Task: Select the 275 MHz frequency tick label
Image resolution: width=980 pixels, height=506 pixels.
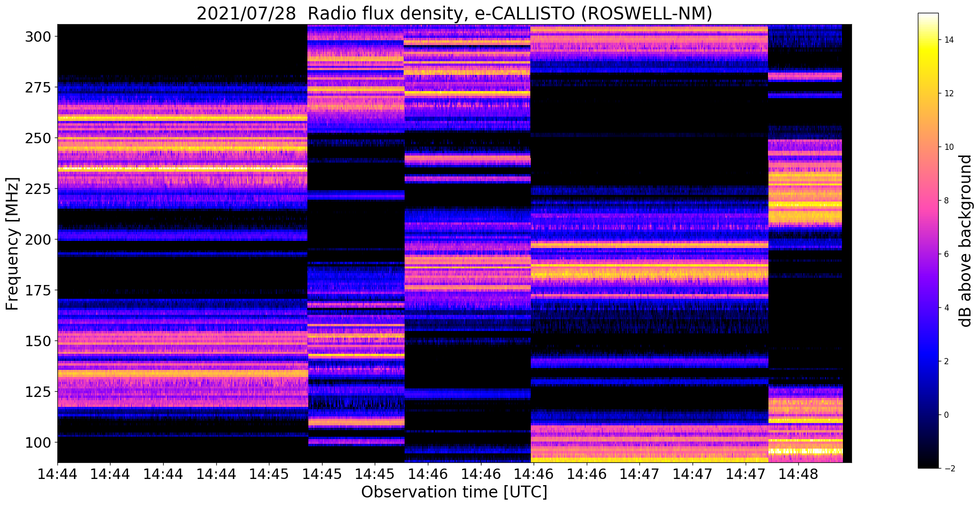Action: click(x=39, y=87)
